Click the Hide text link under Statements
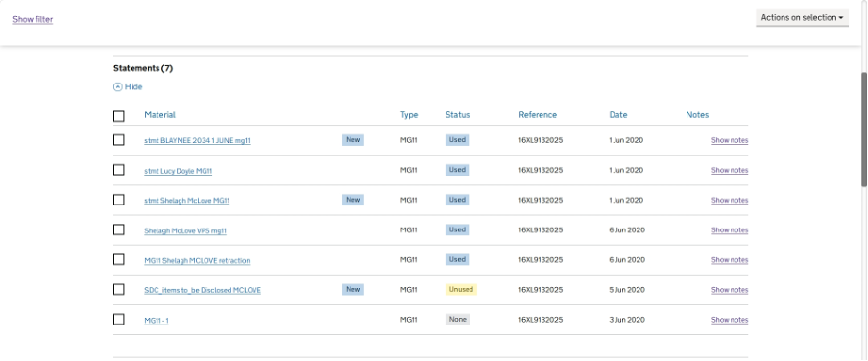This screenshot has height=361, width=868. tap(133, 87)
